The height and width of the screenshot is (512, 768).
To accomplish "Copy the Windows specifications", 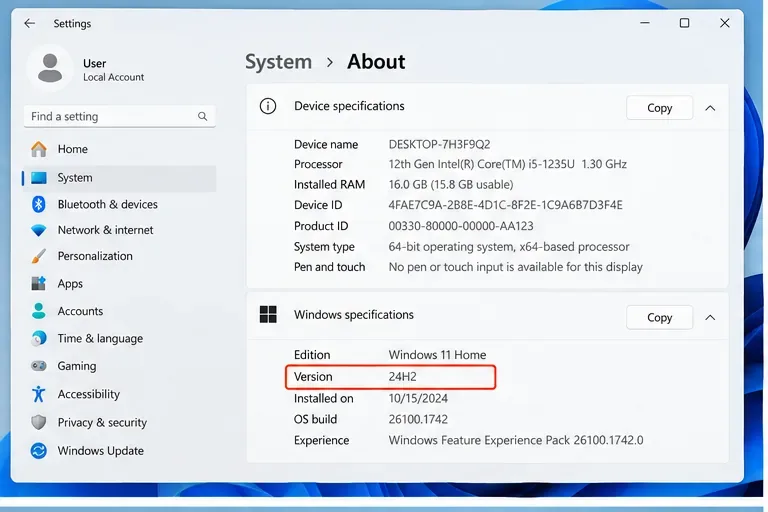I will pos(659,317).
